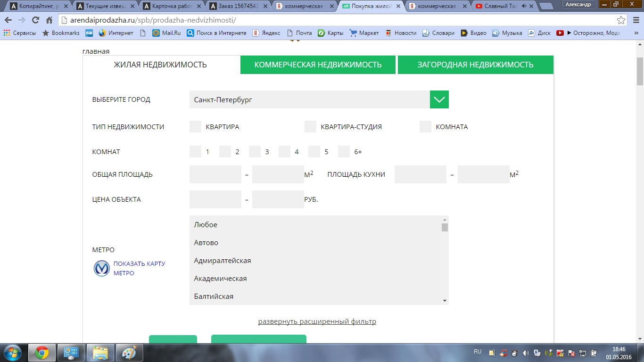Screen dimensions: 644x362
Task: Click the browser forward arrow
Action: click(22, 20)
